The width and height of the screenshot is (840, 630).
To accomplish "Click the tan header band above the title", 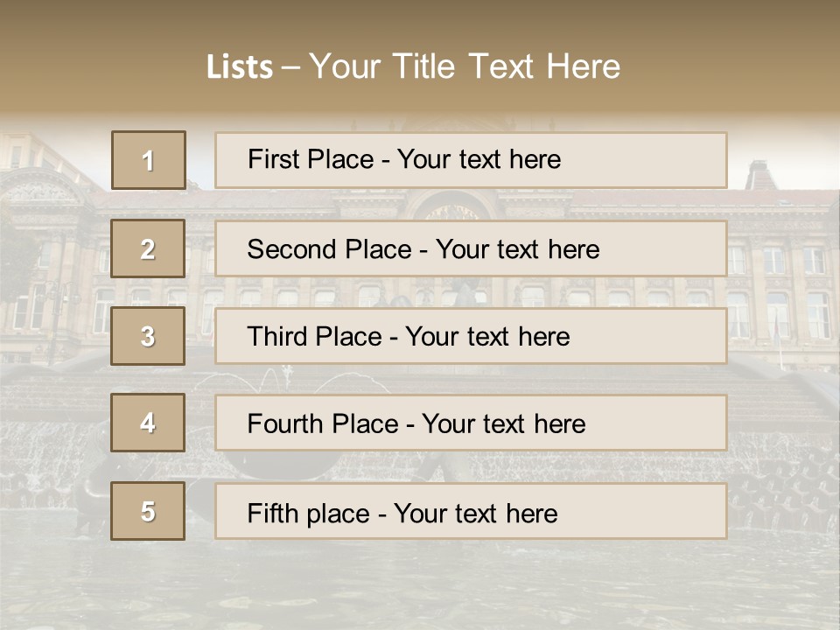I will (420, 22).
